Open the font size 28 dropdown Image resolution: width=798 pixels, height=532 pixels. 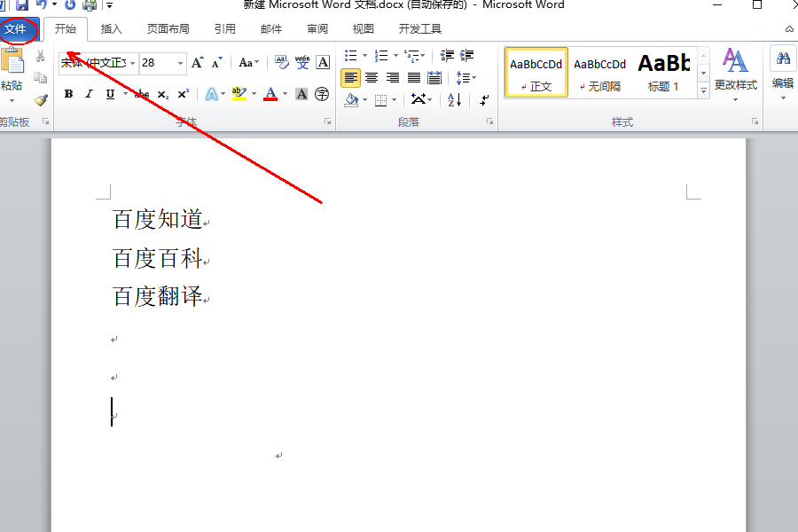point(180,63)
